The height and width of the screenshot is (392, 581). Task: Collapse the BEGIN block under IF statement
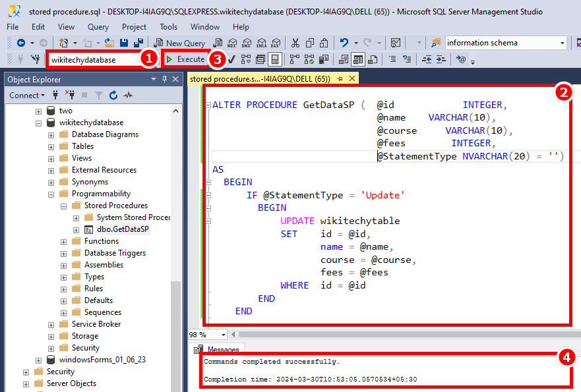(x=208, y=208)
